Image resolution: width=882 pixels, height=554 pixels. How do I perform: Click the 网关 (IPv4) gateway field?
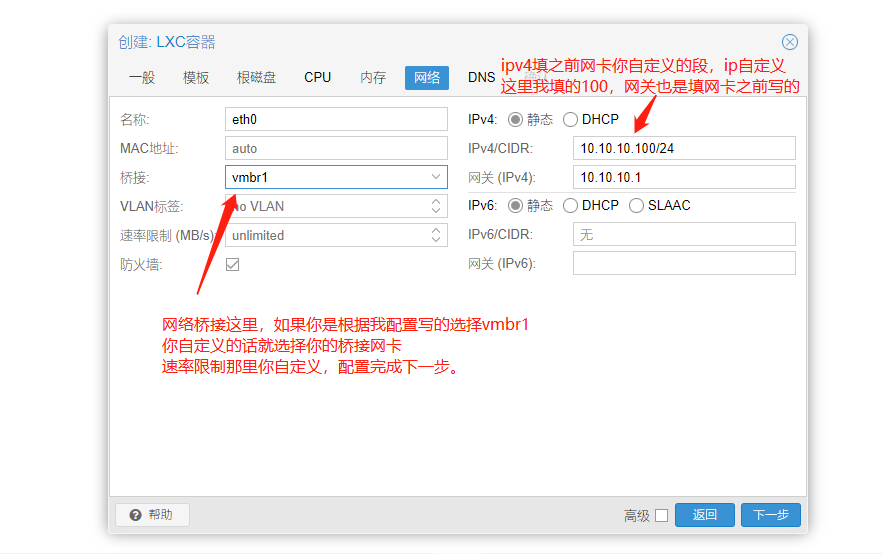(684, 177)
